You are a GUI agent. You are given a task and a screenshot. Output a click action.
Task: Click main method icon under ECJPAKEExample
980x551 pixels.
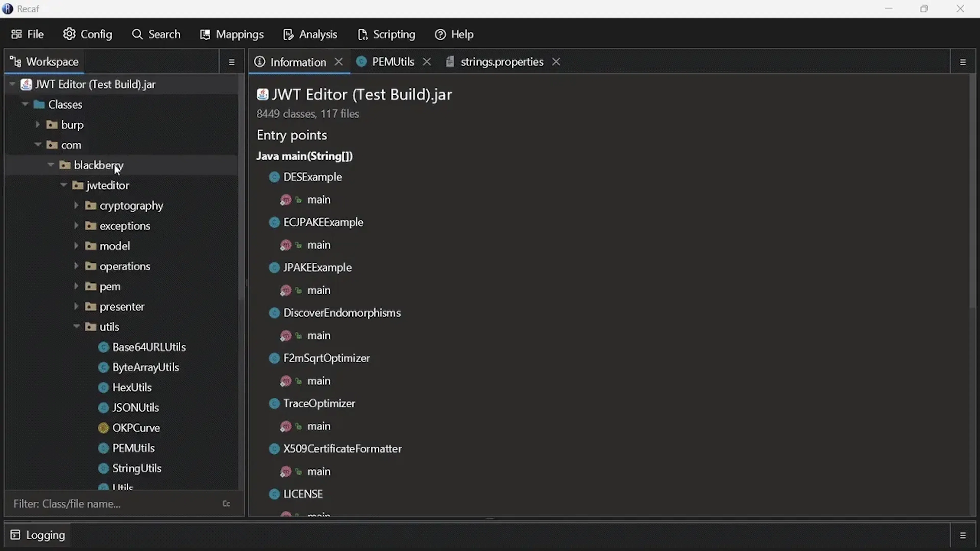point(286,245)
